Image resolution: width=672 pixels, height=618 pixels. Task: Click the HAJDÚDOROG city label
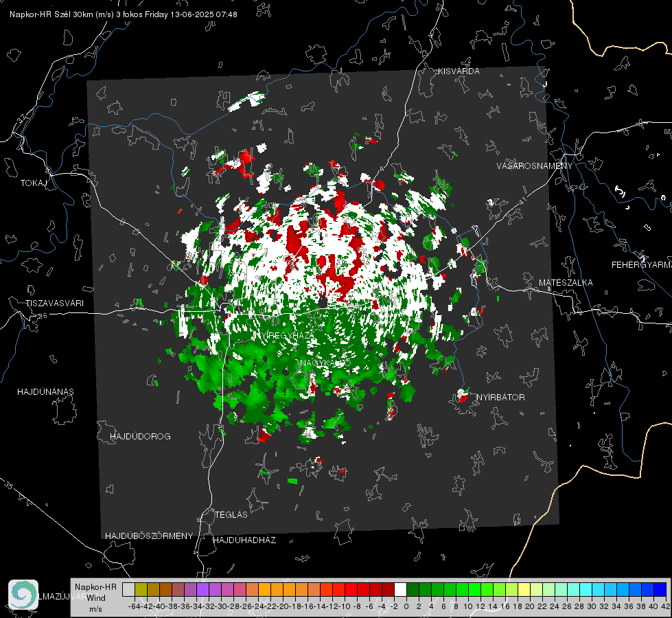[140, 437]
